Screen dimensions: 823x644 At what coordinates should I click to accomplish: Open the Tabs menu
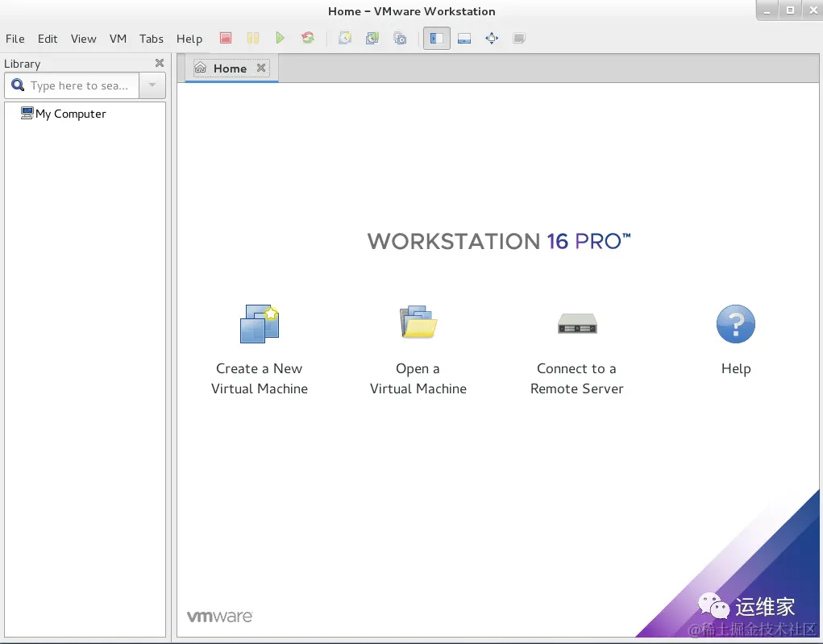click(152, 39)
